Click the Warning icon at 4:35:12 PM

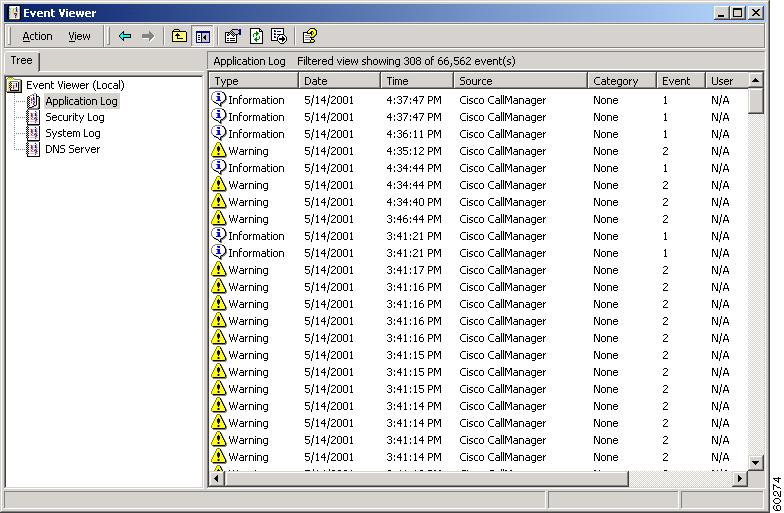218,150
